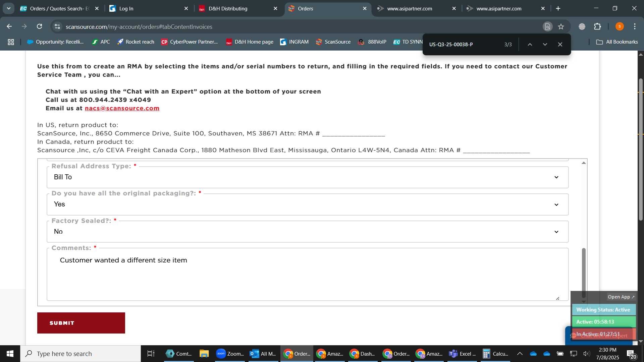The image size is (644, 362).
Task: Open Outlook All M... taskbar item
Action: click(x=263, y=354)
